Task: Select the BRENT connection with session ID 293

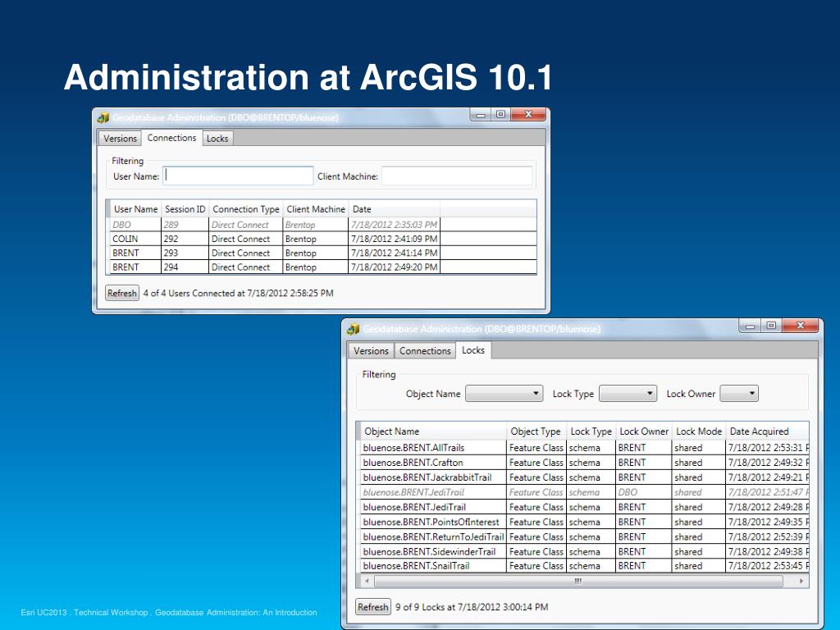Action: 323,253
